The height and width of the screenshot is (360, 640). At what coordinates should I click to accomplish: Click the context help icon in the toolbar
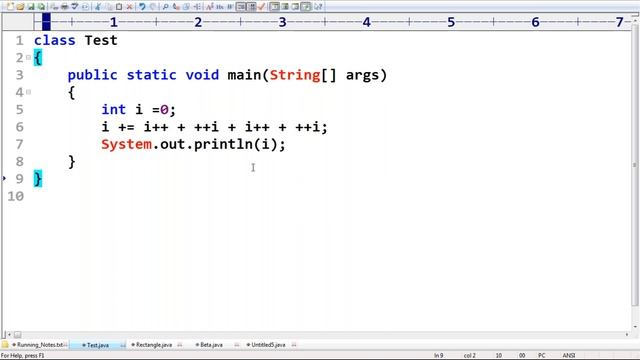(x=318, y=7)
